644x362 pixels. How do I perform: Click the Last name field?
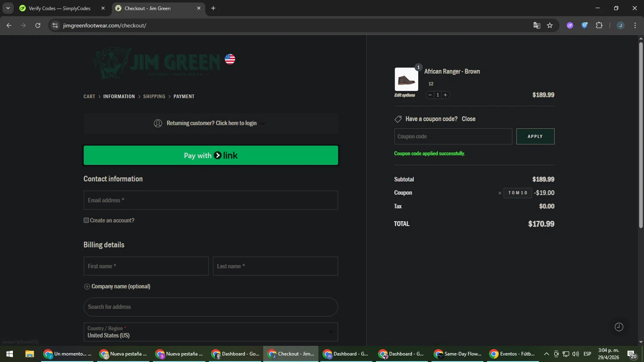pyautogui.click(x=275, y=266)
